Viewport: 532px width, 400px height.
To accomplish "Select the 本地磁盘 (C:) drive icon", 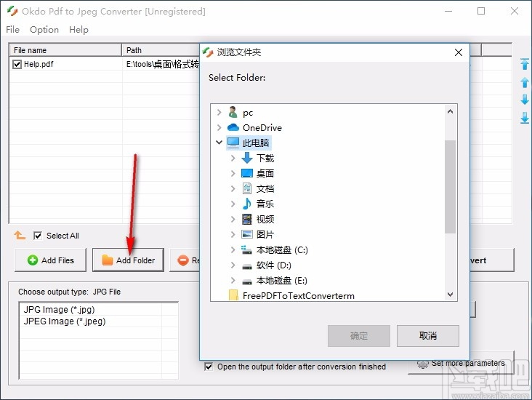I will (246, 250).
